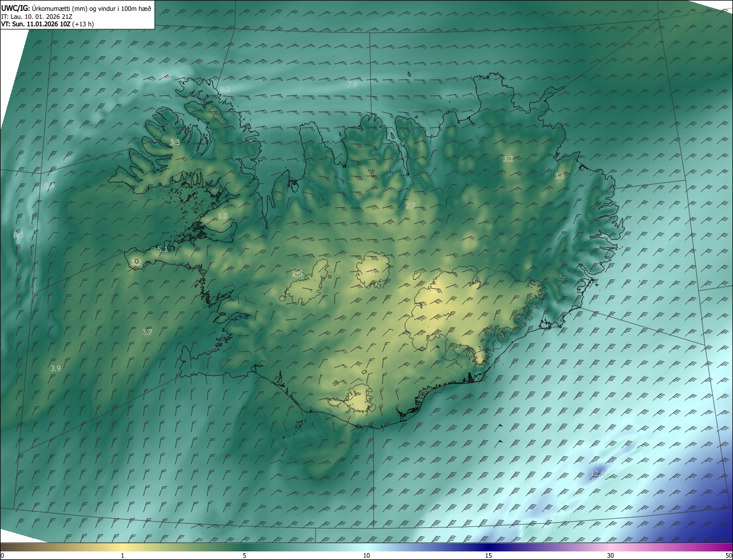Click the 2.5 value label on the map
This screenshot has width=733, height=560.
297,274
